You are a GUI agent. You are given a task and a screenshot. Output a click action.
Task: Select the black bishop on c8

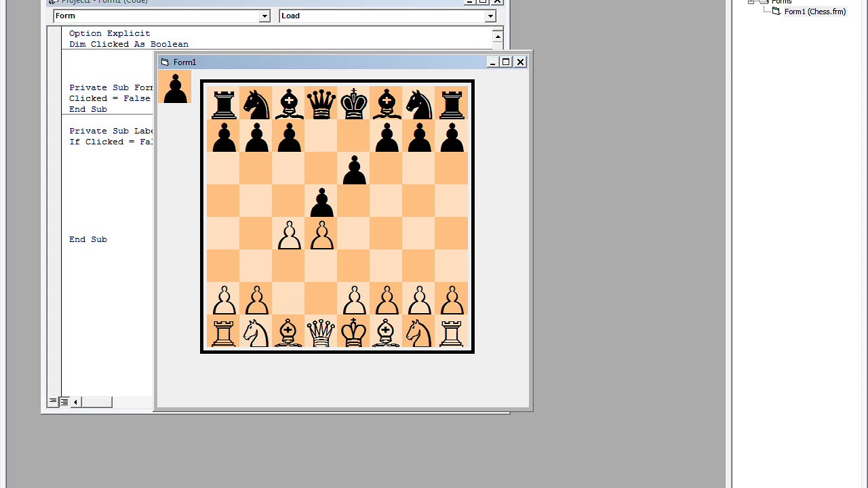[288, 103]
